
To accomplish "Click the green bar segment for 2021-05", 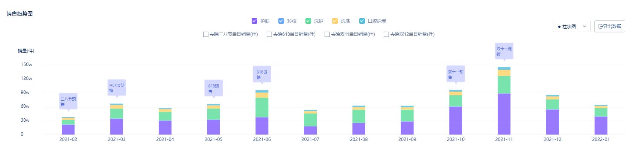I will click(214, 114).
